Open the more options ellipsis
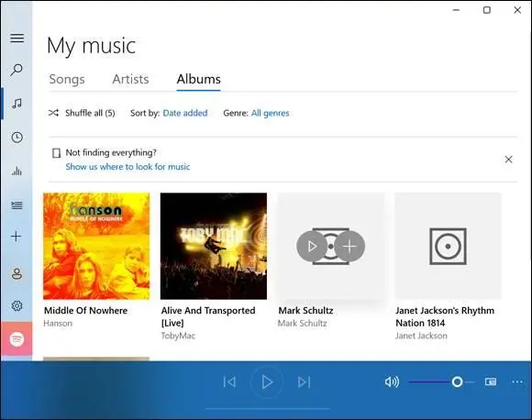The height and width of the screenshot is (420, 532). (x=517, y=382)
